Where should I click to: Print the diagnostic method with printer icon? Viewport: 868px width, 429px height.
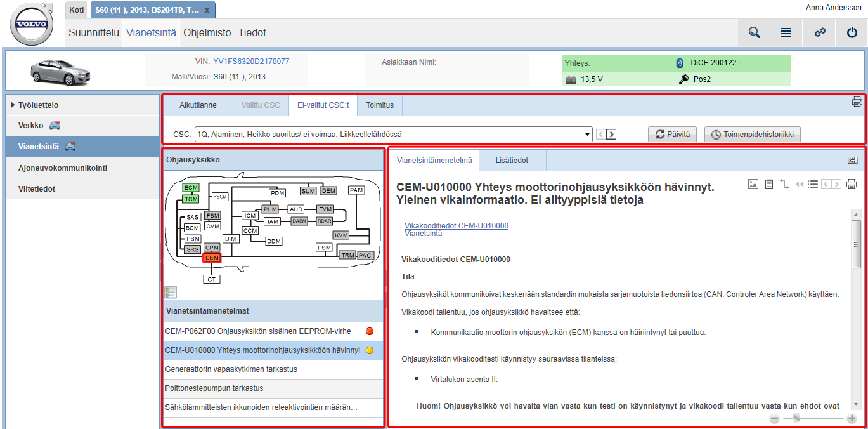pyautogui.click(x=852, y=184)
